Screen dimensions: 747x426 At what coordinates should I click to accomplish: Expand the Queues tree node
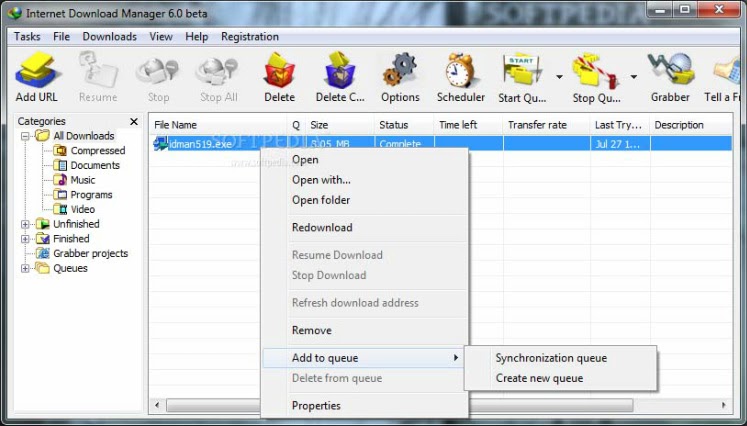pos(25,268)
